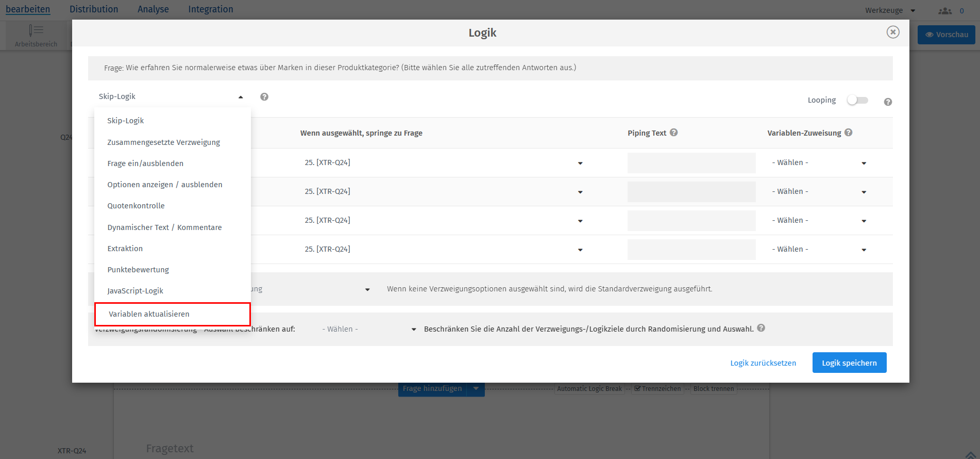Image resolution: width=980 pixels, height=459 pixels.
Task: Open fourth row Wählen variable dropdown
Action: (x=819, y=250)
